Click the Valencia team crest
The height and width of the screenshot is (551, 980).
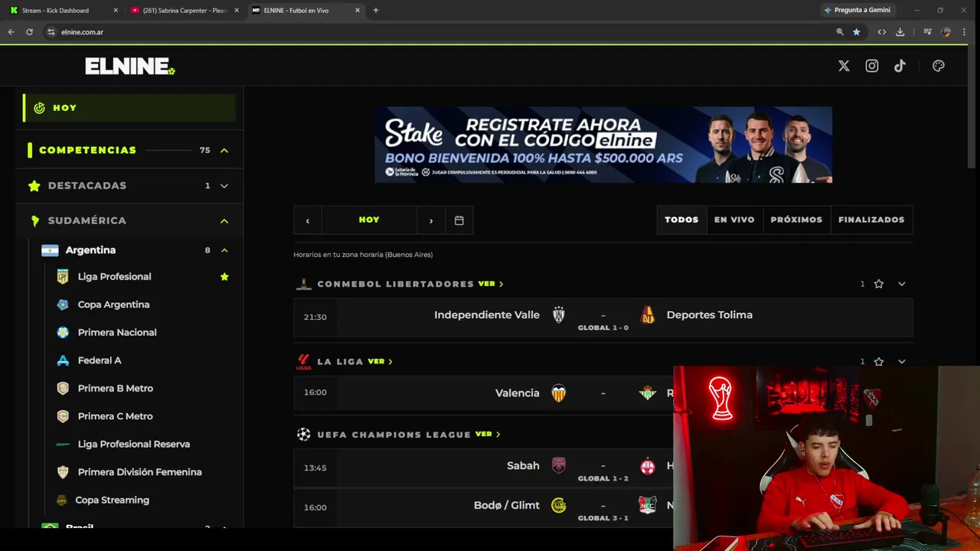tap(559, 393)
